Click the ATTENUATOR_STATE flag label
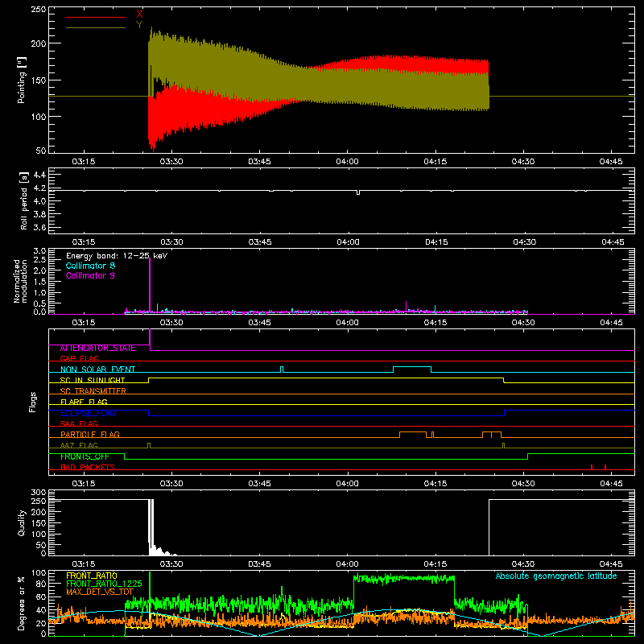 (97, 348)
